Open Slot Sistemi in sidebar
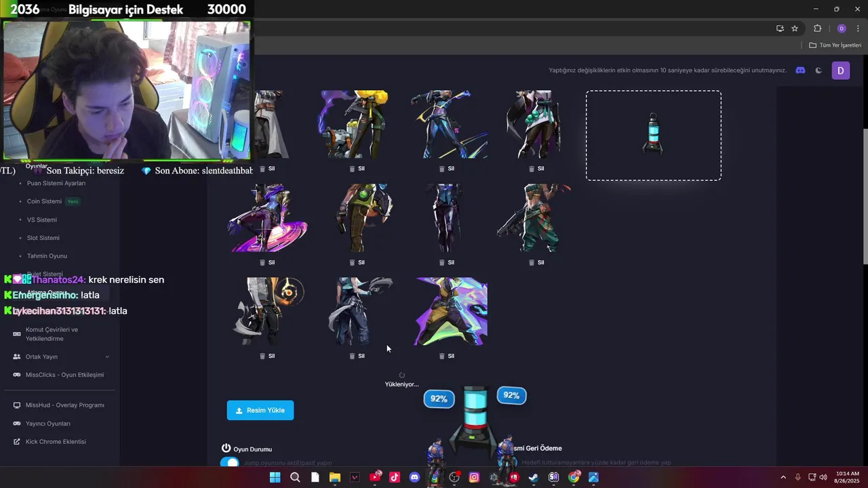Viewport: 868px width, 488px height. click(x=43, y=238)
